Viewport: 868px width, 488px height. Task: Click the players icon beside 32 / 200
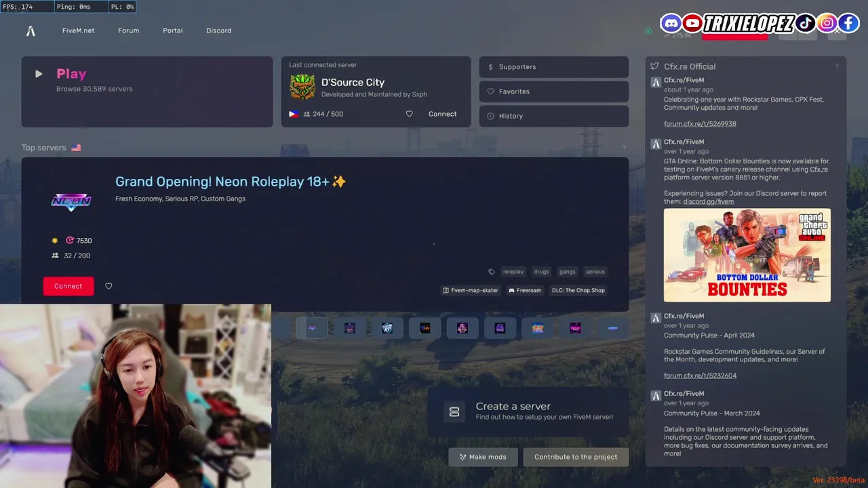pos(55,256)
